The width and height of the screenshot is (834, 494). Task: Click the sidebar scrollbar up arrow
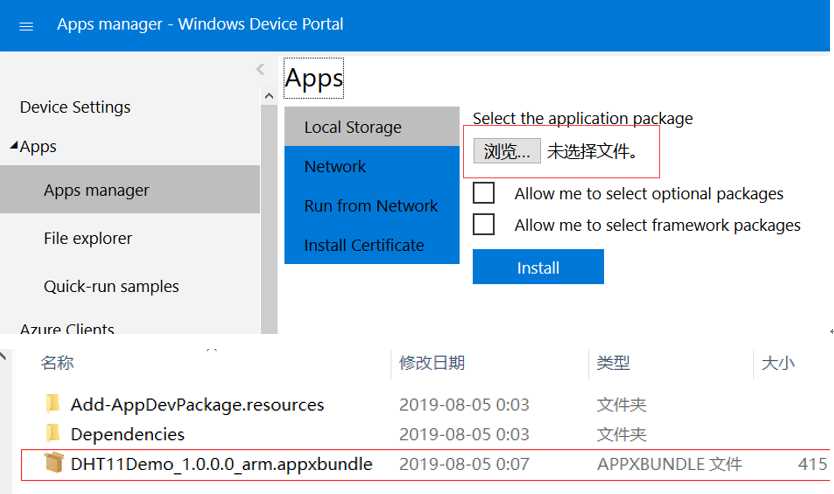click(x=269, y=96)
